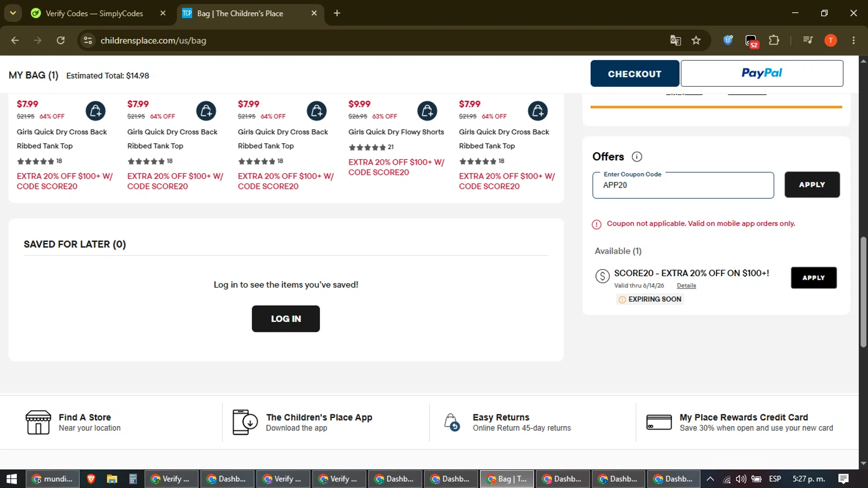Click the $9.99 price of Flowy Shorts
This screenshot has width=868, height=488.
[x=359, y=104]
